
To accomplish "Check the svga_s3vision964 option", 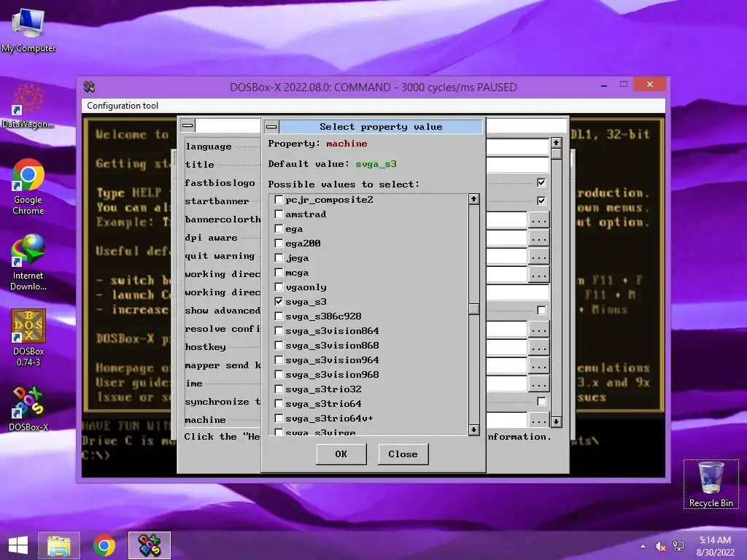I will (279, 360).
